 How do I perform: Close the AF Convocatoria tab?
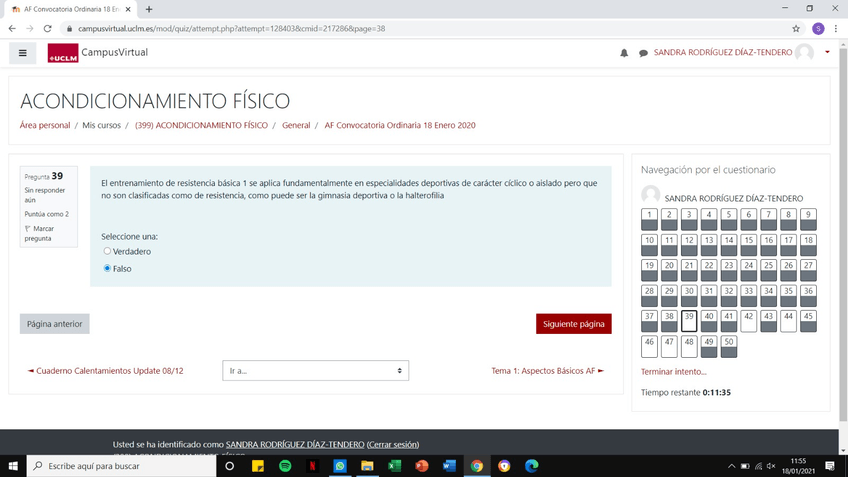pos(128,9)
